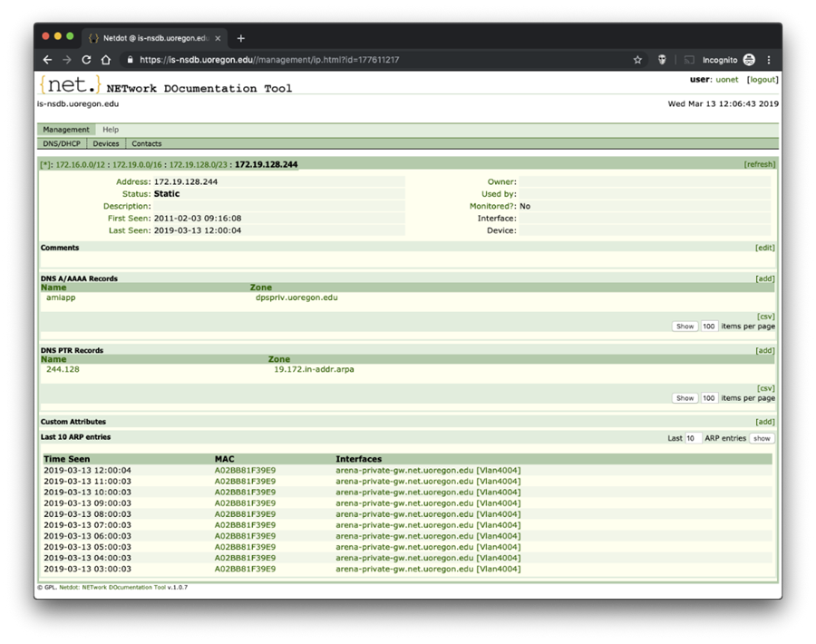Image resolution: width=816 pixels, height=644 pixels.
Task: Click [add] for DNS A/AAAA Records
Action: [x=764, y=279]
